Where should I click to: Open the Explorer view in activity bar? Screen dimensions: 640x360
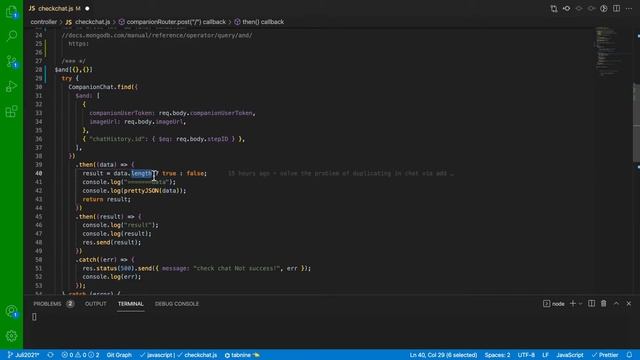point(11,12)
